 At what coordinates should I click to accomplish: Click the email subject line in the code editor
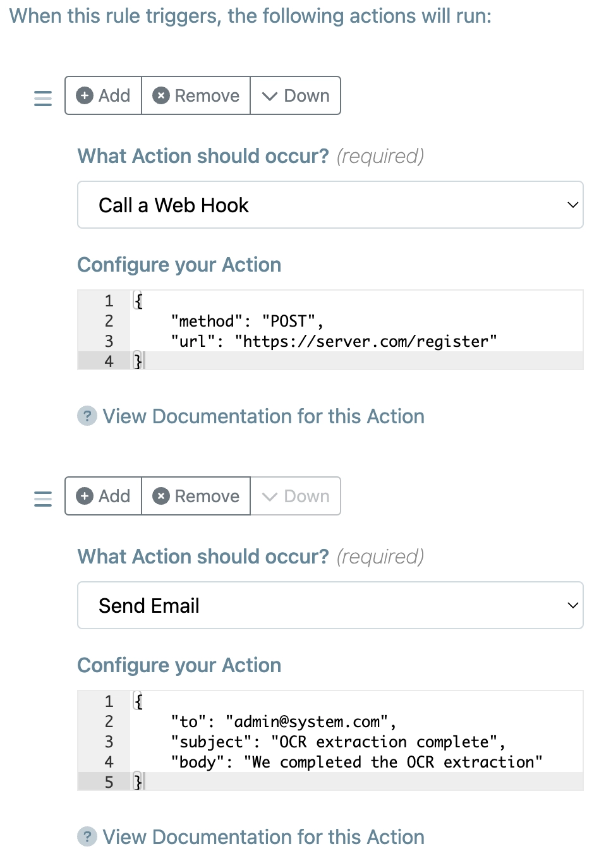(337, 742)
